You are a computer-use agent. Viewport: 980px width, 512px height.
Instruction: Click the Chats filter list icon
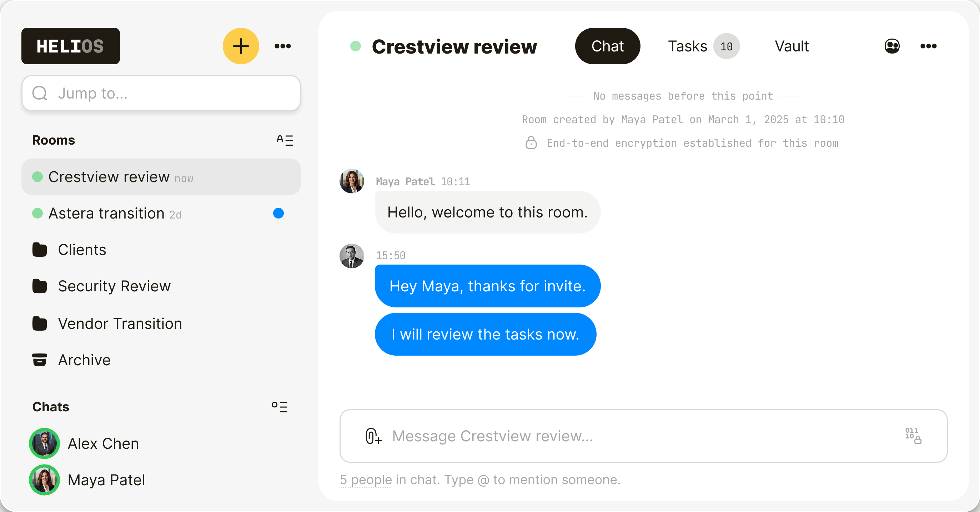280,407
